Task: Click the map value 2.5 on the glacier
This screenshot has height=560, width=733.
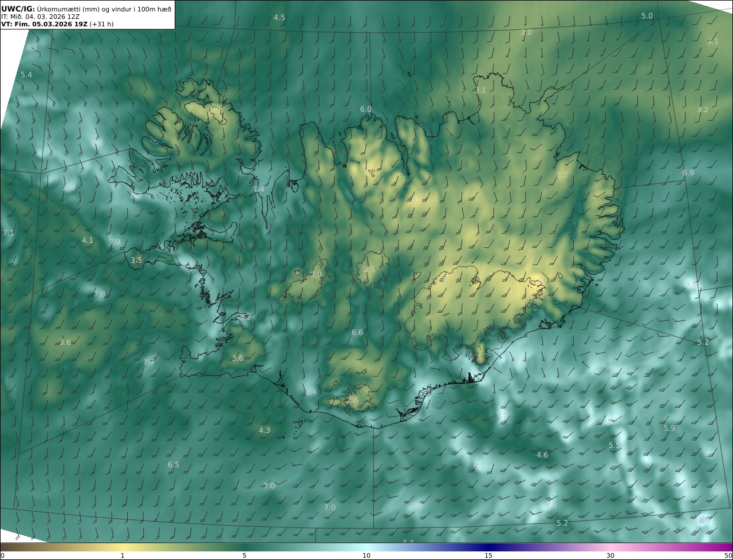Action: (x=370, y=270)
